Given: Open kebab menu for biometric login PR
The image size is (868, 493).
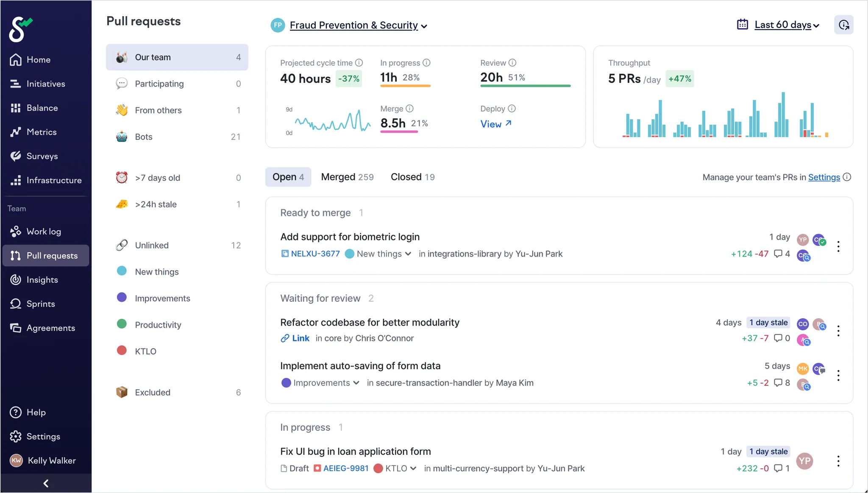Looking at the screenshot, I should click(838, 246).
